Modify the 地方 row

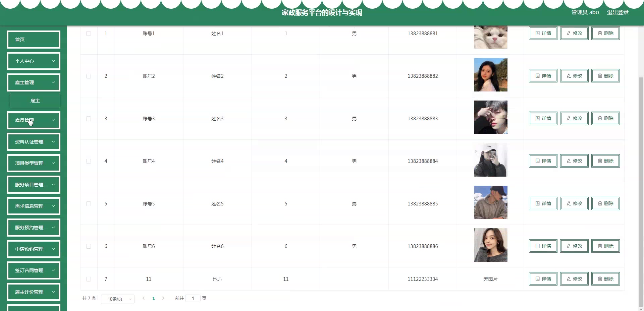(574, 279)
